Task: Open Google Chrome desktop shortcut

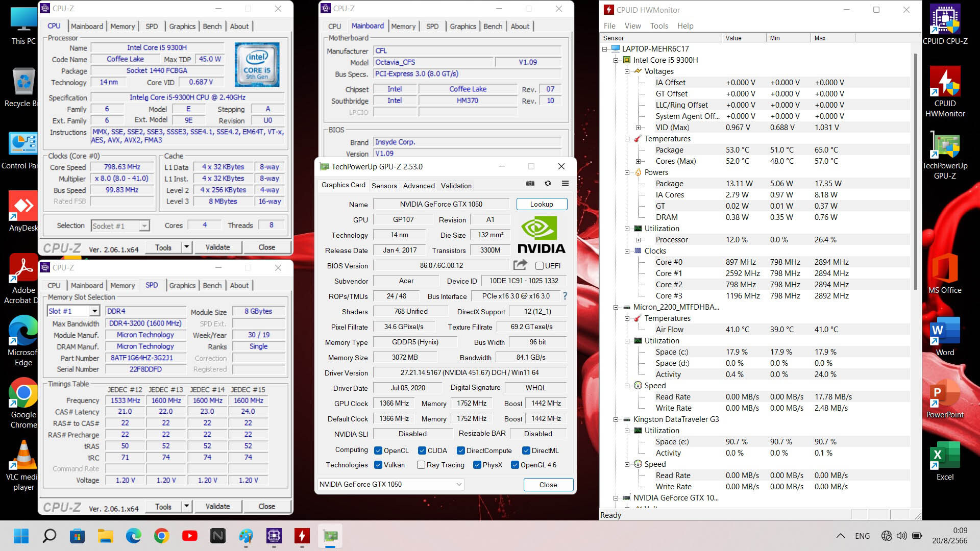Action: pyautogui.click(x=23, y=404)
